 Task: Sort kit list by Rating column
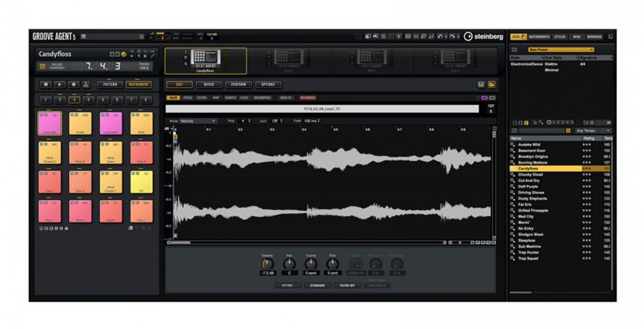click(592, 138)
